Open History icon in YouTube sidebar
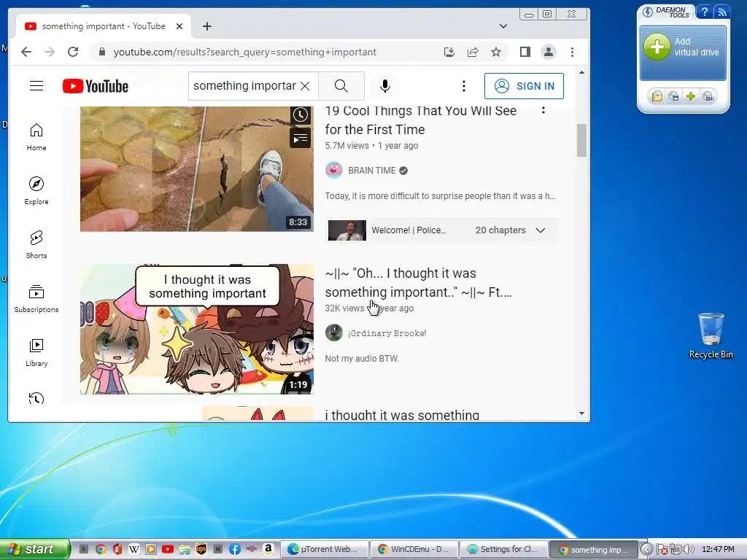The image size is (747, 560). click(36, 398)
